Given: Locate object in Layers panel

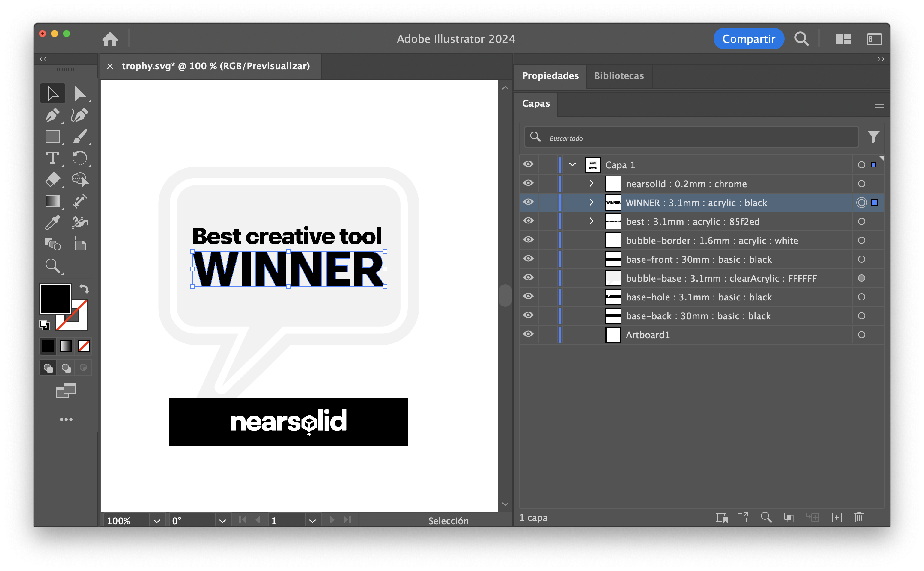Looking at the screenshot, I should click(766, 517).
